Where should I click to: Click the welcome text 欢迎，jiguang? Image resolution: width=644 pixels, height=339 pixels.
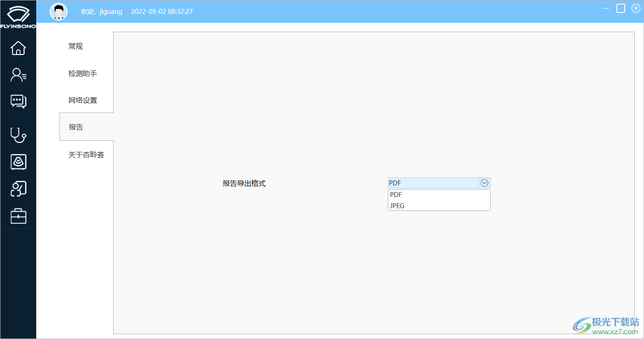tap(102, 12)
